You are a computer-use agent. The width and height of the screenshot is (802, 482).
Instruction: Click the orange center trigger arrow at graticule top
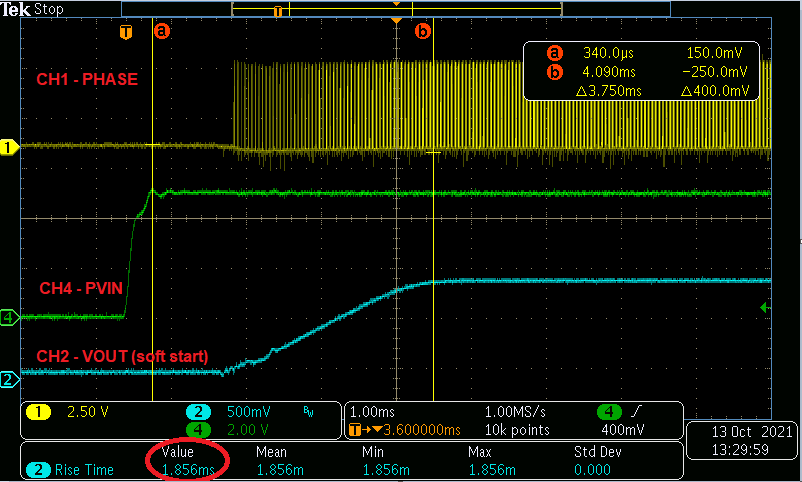(396, 21)
